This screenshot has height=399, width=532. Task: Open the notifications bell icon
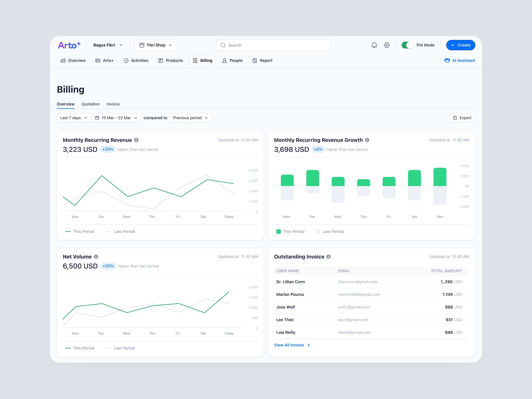pyautogui.click(x=374, y=45)
